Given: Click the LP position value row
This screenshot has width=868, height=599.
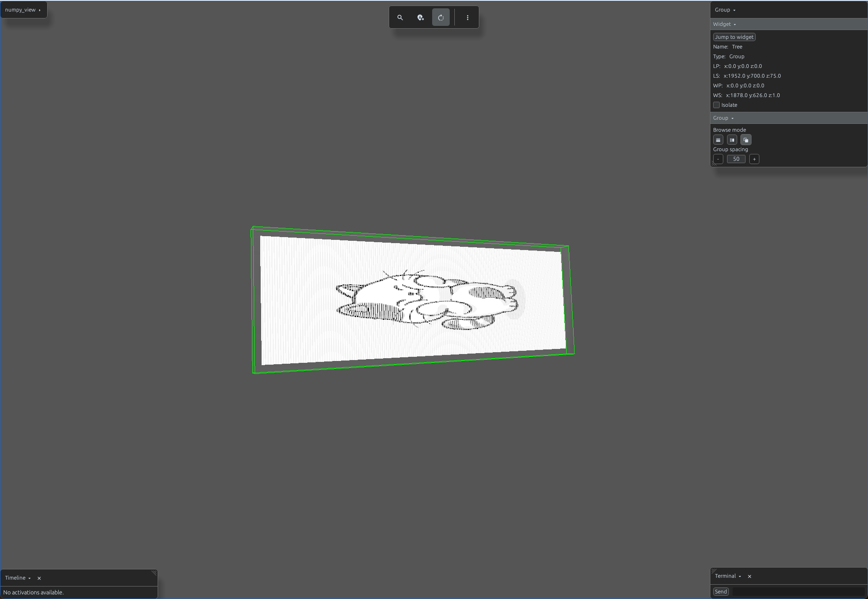Looking at the screenshot, I should pyautogui.click(x=737, y=66).
